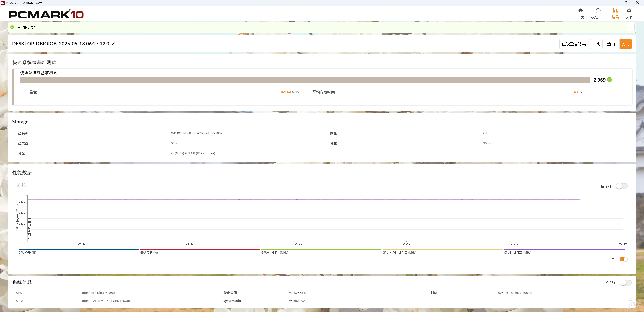The height and width of the screenshot is (312, 644).
Task: Click disk name WD PC SN560 SDDPNQE-1T00-1002
Action: [197, 133]
